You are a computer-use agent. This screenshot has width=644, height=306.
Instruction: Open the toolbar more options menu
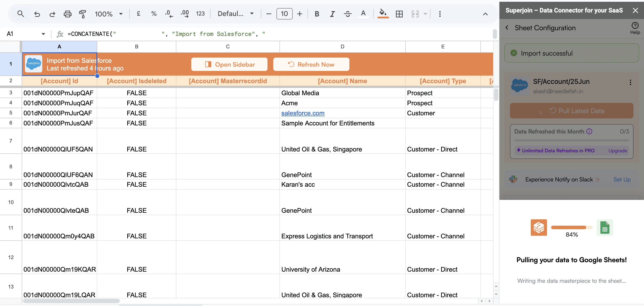click(440, 14)
